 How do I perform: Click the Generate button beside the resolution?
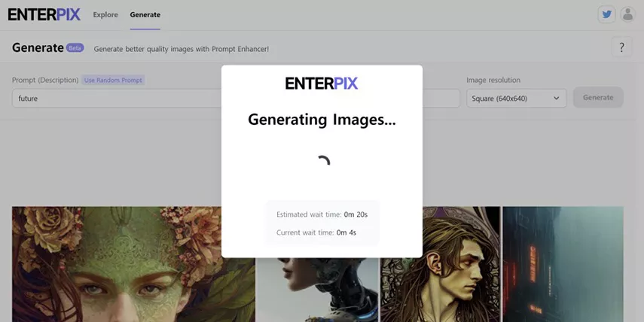click(x=598, y=98)
